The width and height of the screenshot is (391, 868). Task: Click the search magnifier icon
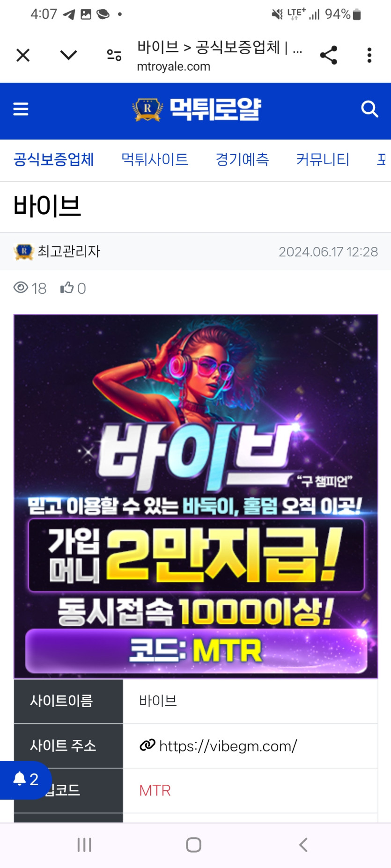pos(369,109)
